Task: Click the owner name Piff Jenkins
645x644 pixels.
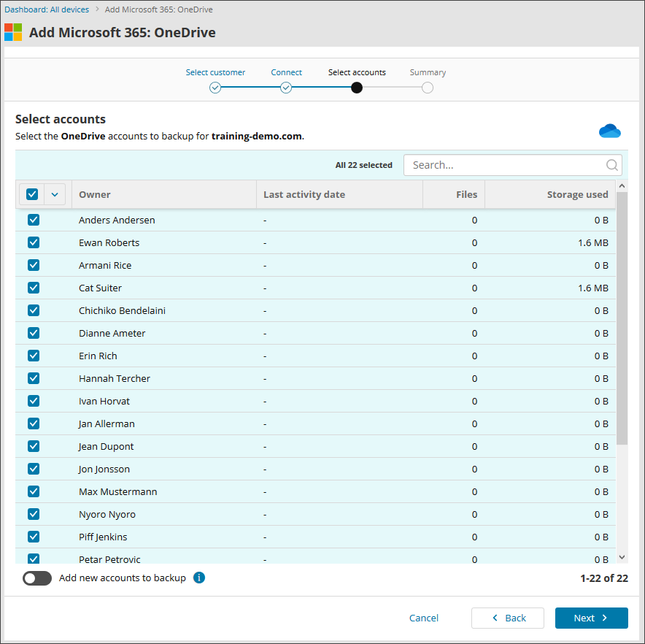Action: pos(103,537)
